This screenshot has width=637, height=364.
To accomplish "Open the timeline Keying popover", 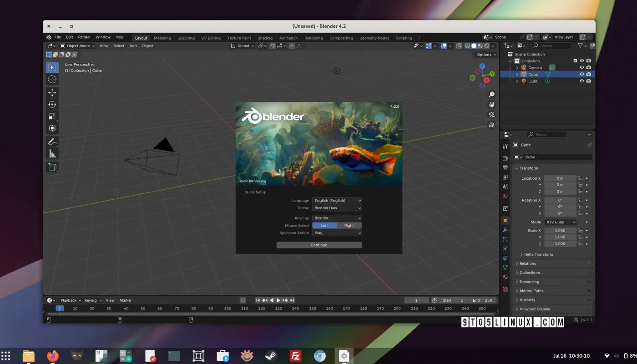I will [92, 300].
